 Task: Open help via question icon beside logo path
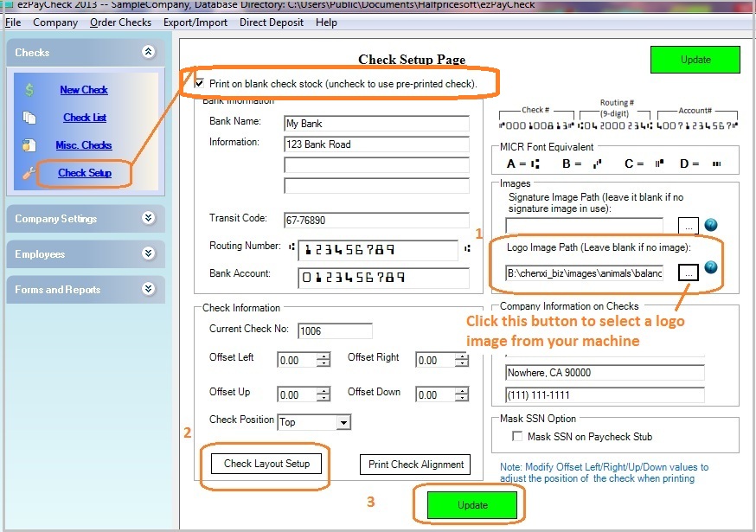pos(710,268)
